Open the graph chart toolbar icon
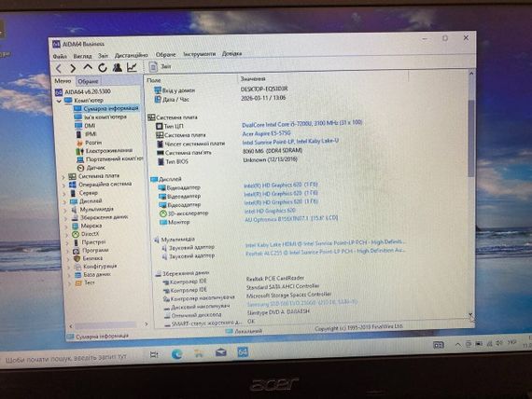532x399 pixels. (132, 67)
